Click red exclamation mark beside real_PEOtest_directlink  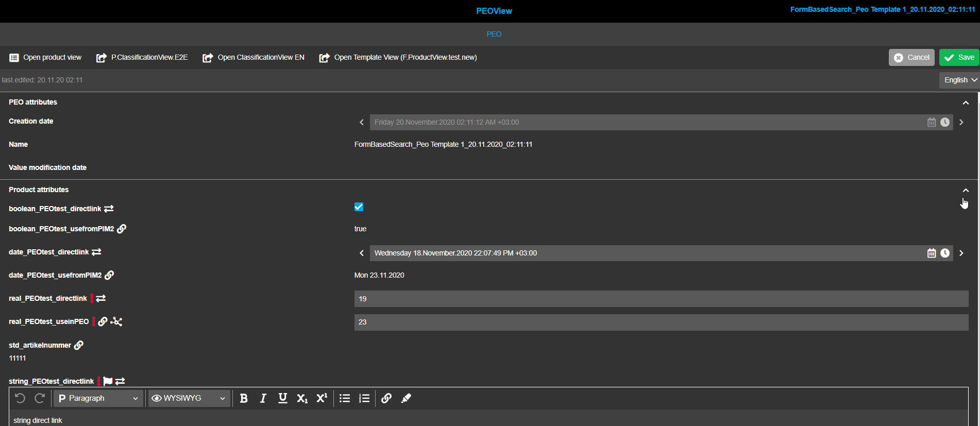92,298
